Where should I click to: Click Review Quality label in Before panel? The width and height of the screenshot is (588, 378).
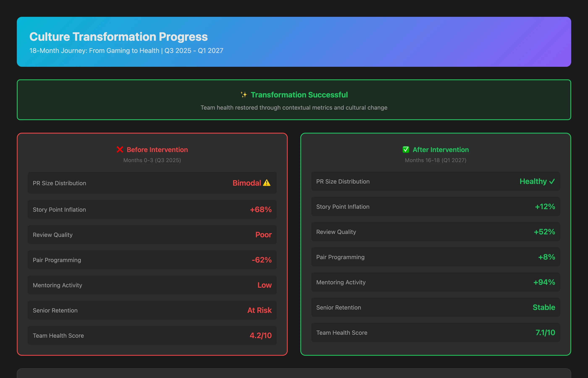(52, 235)
